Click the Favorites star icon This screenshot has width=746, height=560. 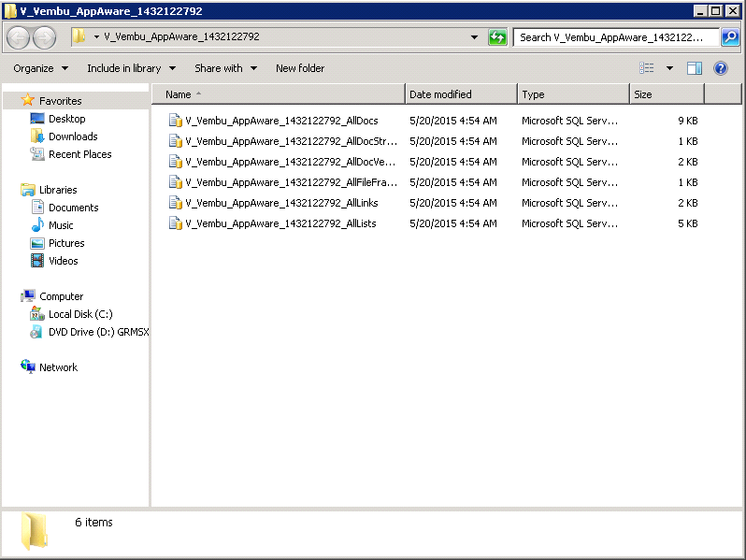28,100
